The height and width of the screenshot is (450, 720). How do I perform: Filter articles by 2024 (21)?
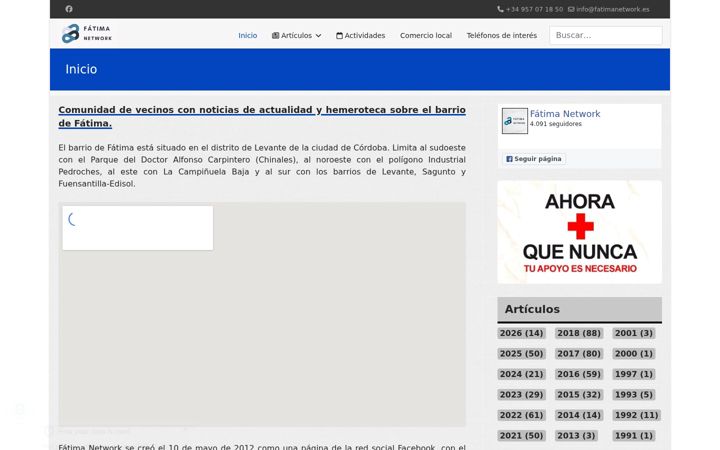point(521,374)
